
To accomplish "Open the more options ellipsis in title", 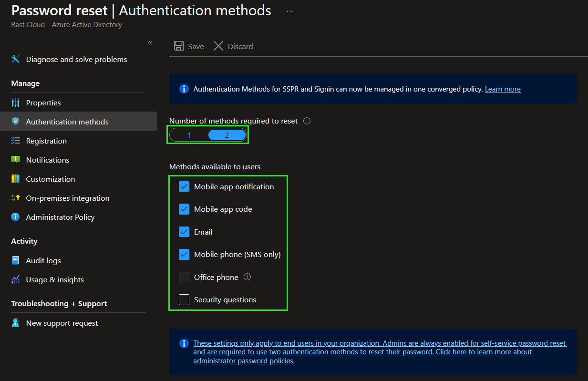I will click(x=290, y=11).
